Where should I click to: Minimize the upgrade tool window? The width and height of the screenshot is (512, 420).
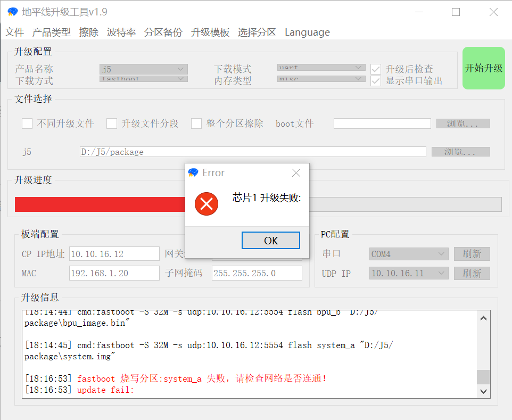pyautogui.click(x=419, y=12)
